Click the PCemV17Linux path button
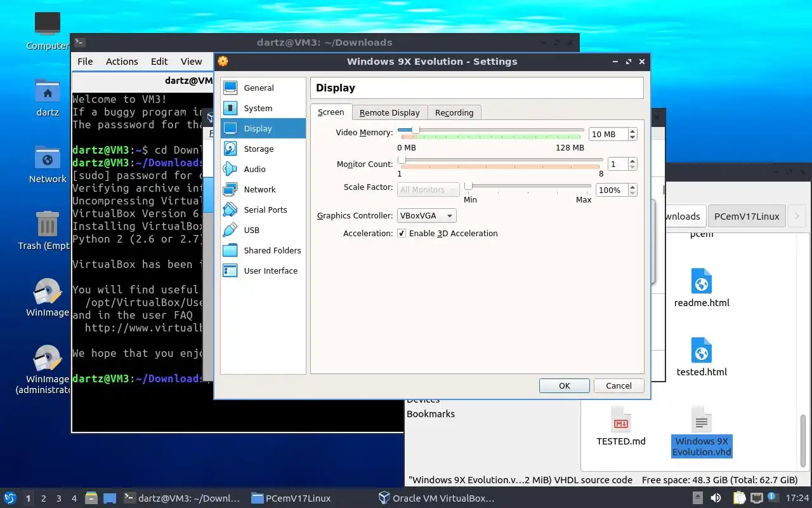This screenshot has height=508, width=812. pos(747,216)
